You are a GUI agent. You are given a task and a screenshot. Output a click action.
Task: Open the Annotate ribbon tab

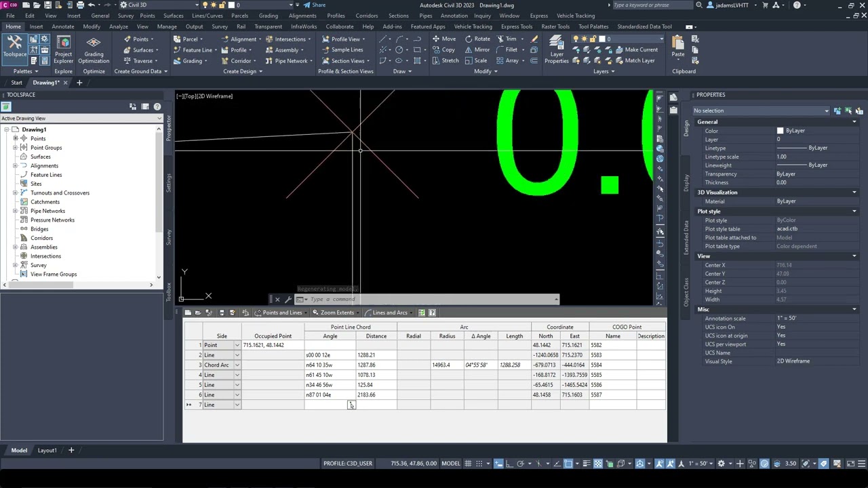(62, 26)
